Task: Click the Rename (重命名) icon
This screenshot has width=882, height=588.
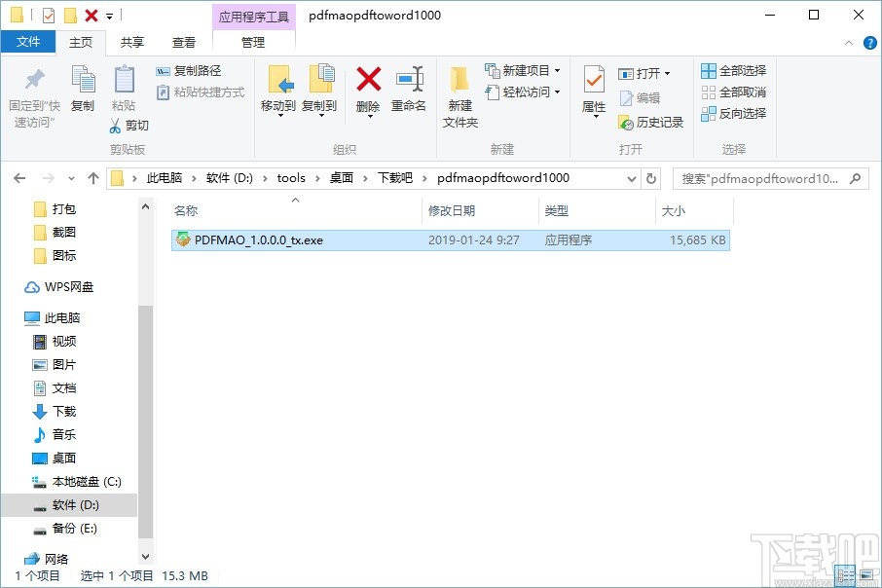Action: tap(409, 79)
